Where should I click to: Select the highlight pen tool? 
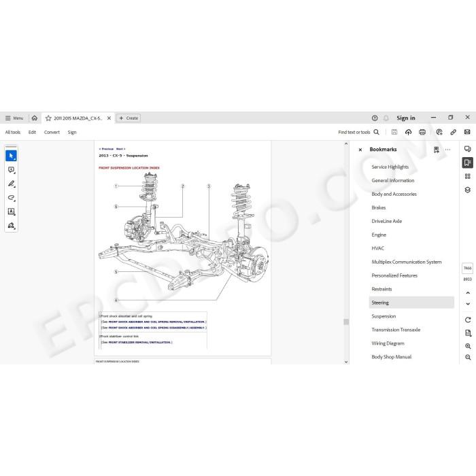12,184
